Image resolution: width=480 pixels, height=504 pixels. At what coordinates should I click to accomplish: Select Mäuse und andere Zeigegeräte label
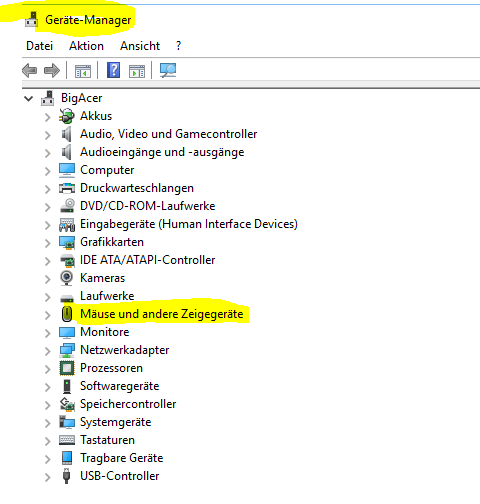[x=162, y=314]
